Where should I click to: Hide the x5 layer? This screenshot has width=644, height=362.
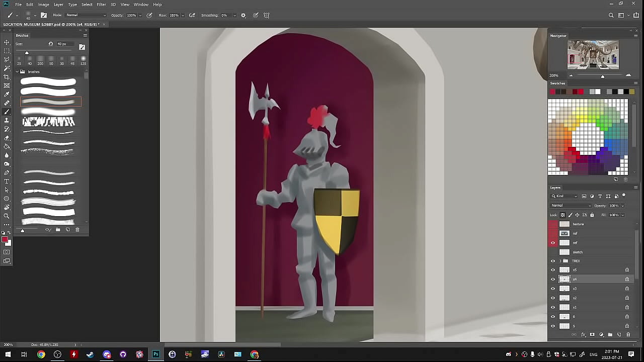pos(553,270)
